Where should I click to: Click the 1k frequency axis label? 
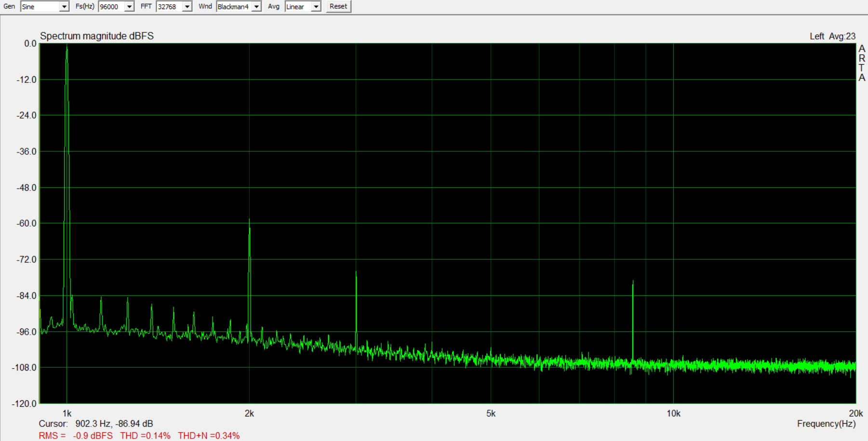pos(67,413)
